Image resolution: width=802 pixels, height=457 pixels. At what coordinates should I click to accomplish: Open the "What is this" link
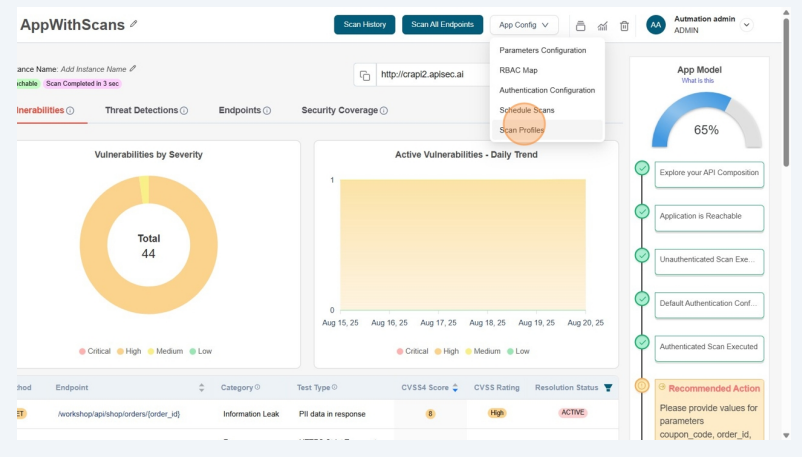(x=698, y=80)
